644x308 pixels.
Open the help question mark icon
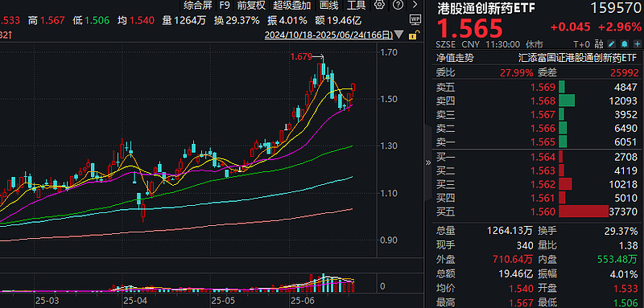pos(398,5)
